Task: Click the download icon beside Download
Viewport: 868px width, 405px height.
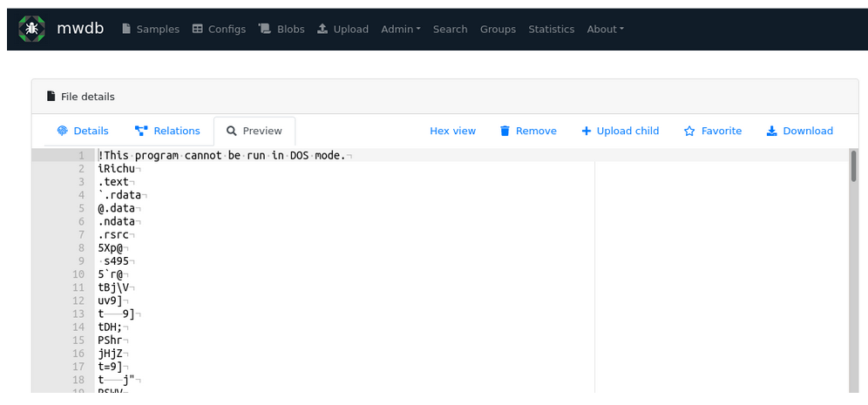Action: (x=771, y=132)
